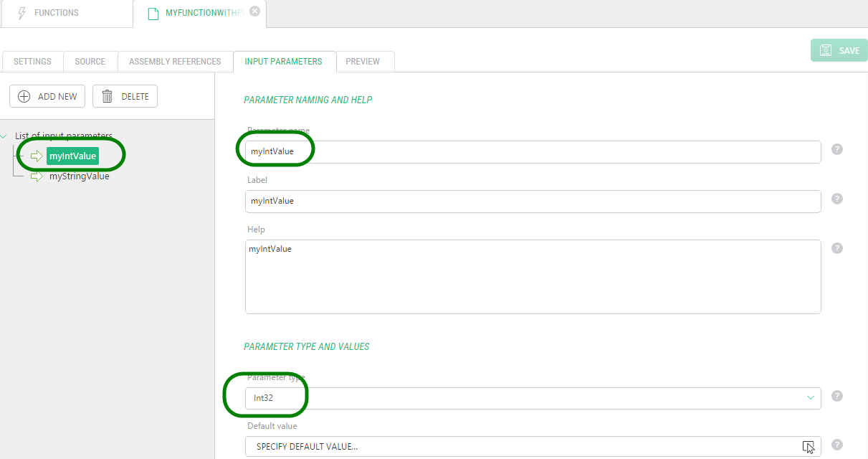Click the help icon beside Parameter type
This screenshot has width=868, height=459.
(x=836, y=396)
